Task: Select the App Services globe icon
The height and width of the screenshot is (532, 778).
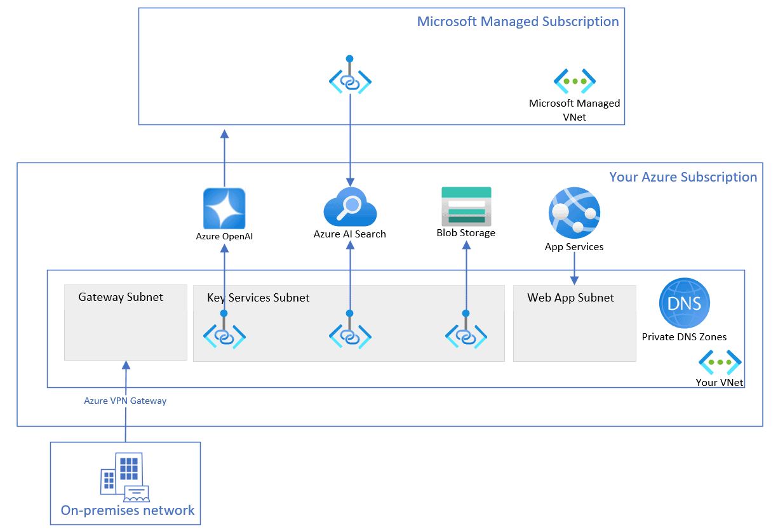Action: [x=574, y=213]
